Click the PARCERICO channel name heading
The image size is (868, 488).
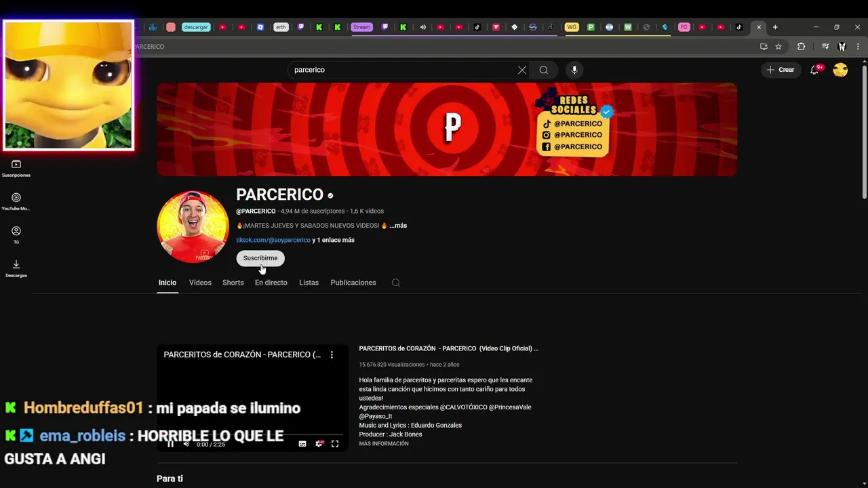(x=279, y=195)
